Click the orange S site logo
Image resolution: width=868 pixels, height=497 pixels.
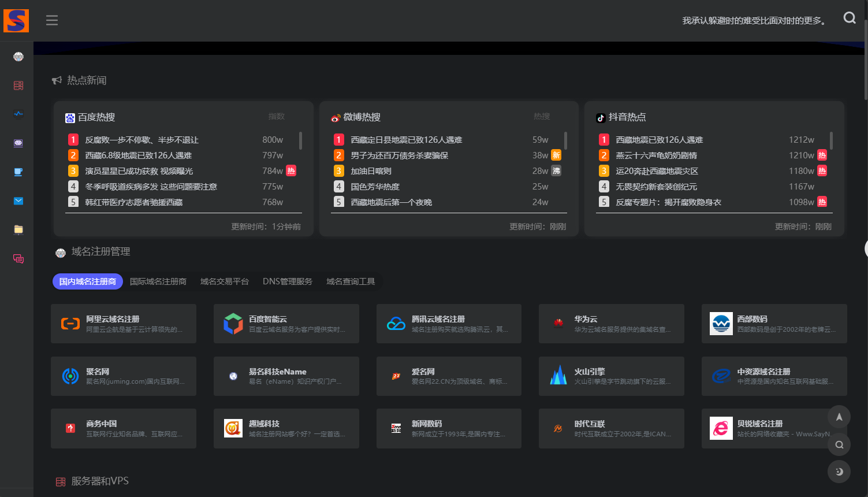click(x=16, y=21)
